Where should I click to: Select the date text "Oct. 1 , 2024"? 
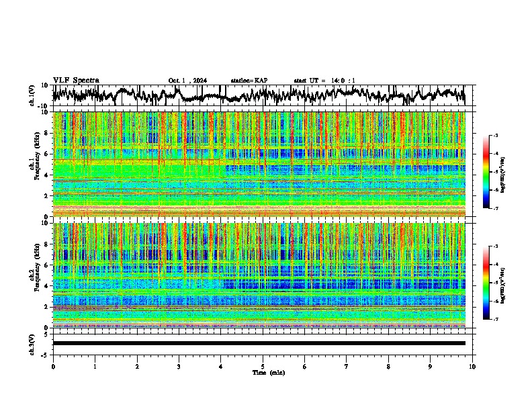tap(187, 81)
